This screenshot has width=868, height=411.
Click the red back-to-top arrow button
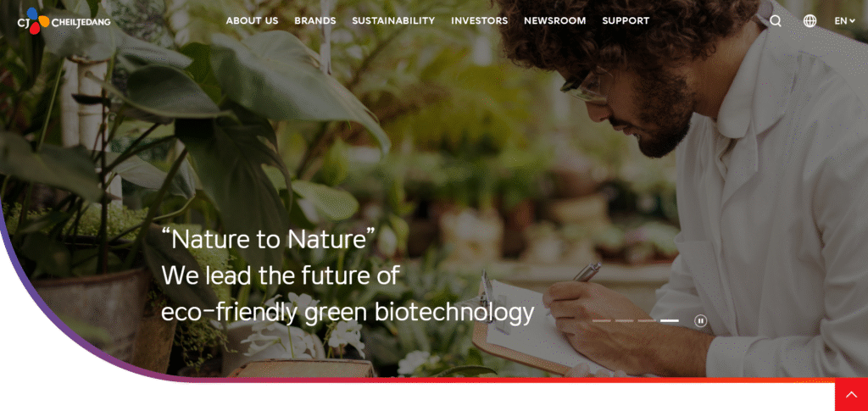tap(851, 394)
